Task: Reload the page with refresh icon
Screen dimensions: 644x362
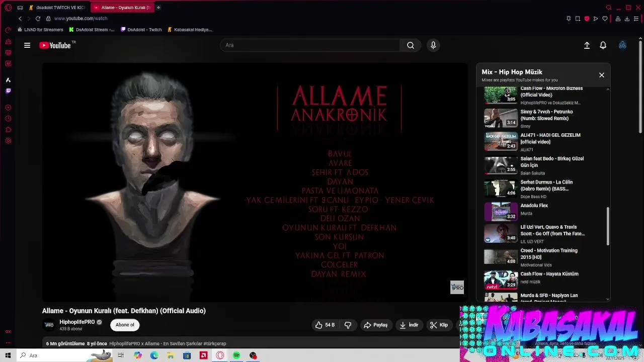Action: pos(38,19)
